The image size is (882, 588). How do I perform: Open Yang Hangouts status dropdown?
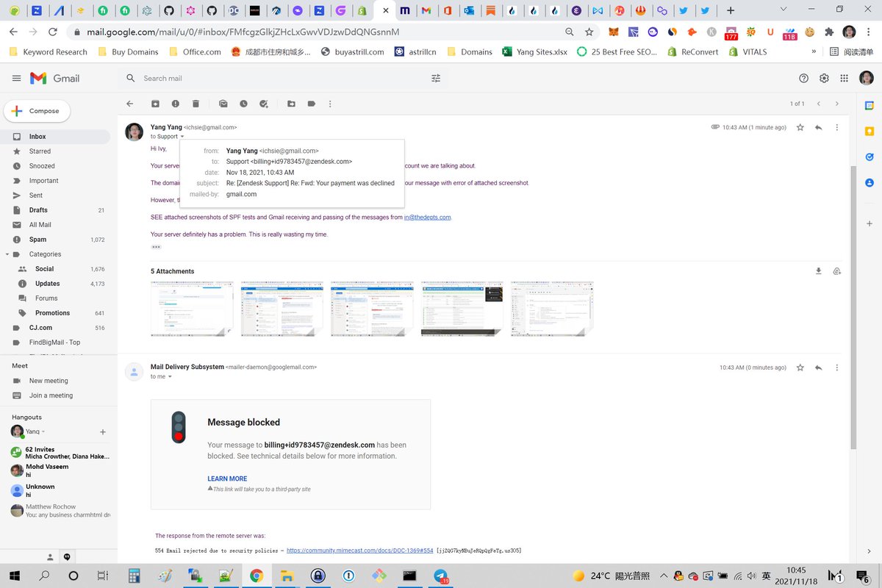pyautogui.click(x=43, y=432)
